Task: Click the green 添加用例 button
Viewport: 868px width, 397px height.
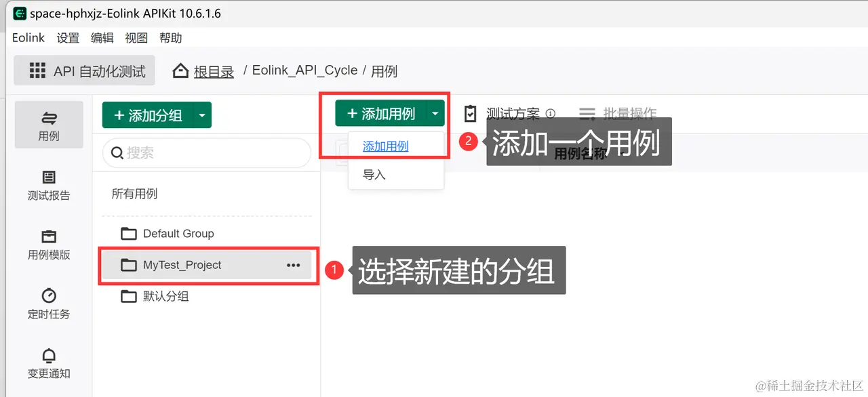Action: pos(380,114)
